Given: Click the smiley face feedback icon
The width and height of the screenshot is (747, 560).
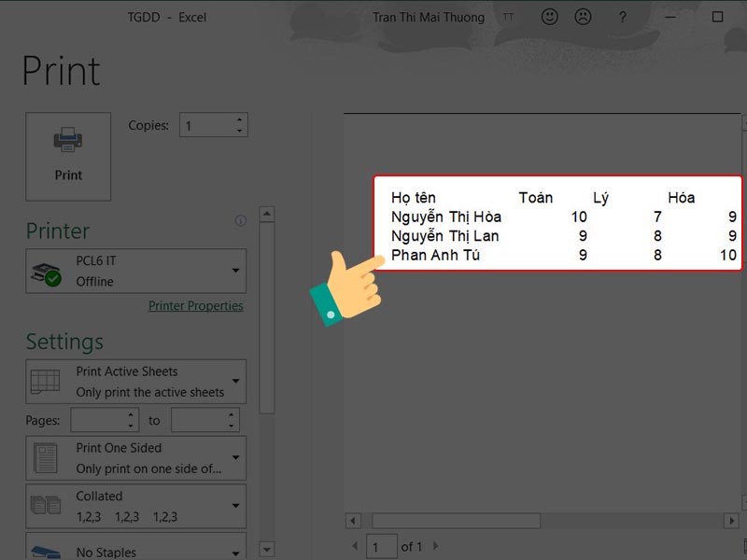Looking at the screenshot, I should point(551,17).
